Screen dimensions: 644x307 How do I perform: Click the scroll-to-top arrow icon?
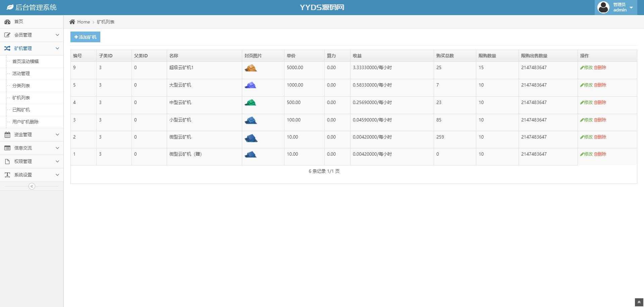click(639, 302)
